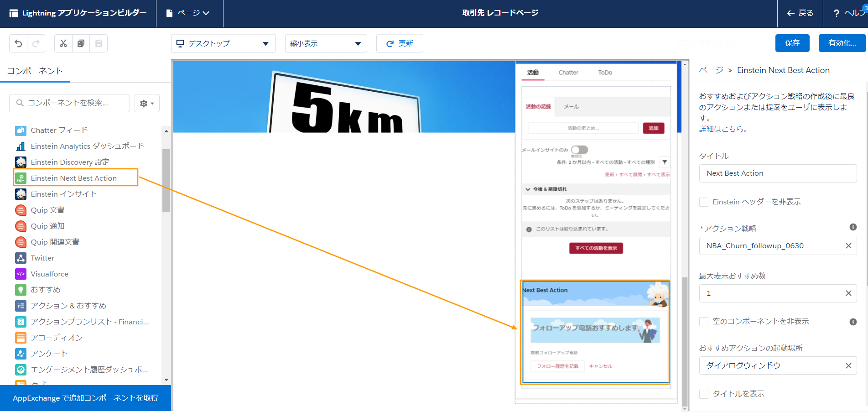Click the cut scissors icon
Viewport: 868px width, 412px height.
click(63, 43)
